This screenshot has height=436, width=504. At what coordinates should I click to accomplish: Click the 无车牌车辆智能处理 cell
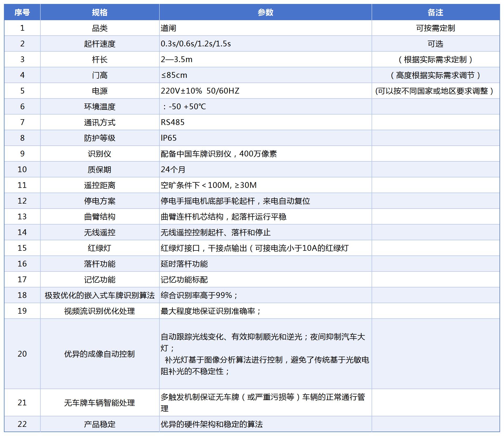pos(100,403)
